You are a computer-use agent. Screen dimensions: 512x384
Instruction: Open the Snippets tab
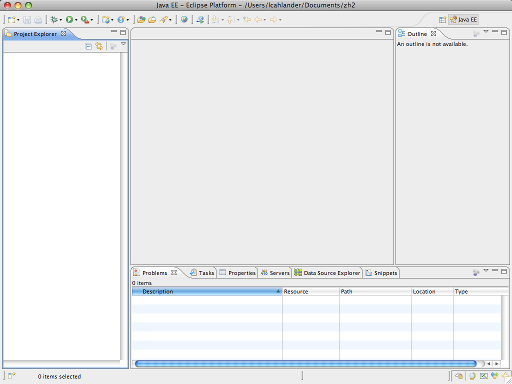(x=381, y=273)
